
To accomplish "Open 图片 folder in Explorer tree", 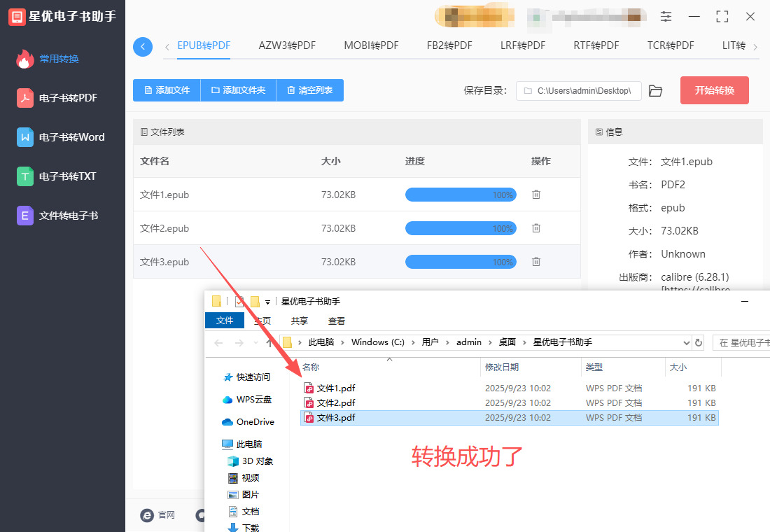I will pos(244,495).
